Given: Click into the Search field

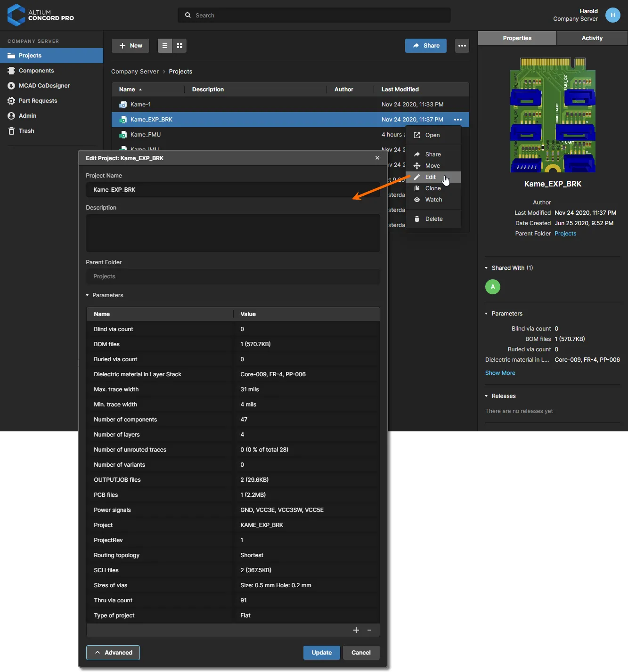Looking at the screenshot, I should click(314, 15).
